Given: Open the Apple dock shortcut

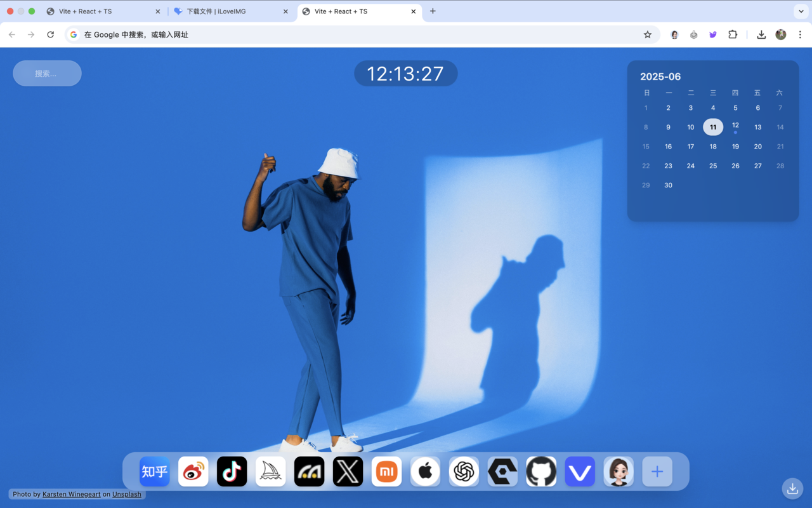Looking at the screenshot, I should (426, 472).
